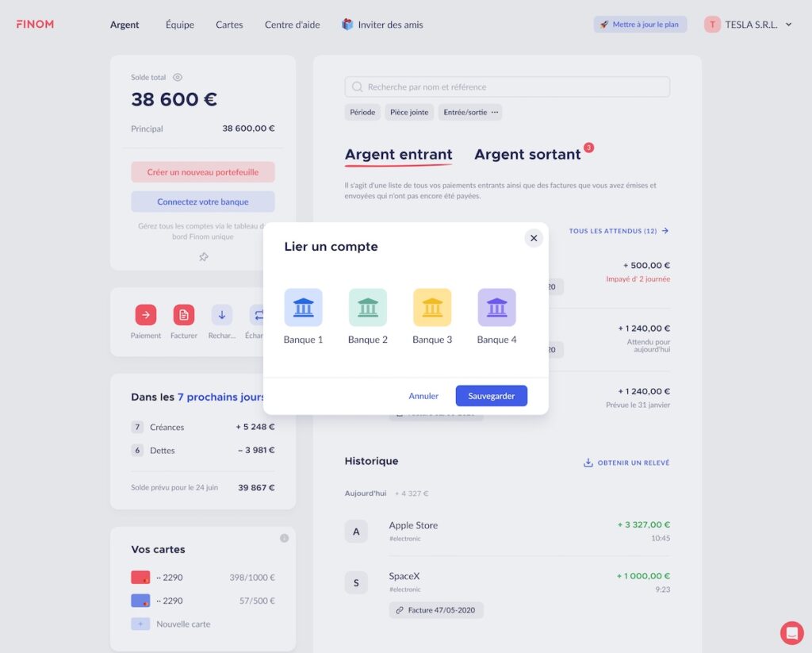Open the TESLA S.R.L. account dropdown
812x653 pixels.
[749, 25]
